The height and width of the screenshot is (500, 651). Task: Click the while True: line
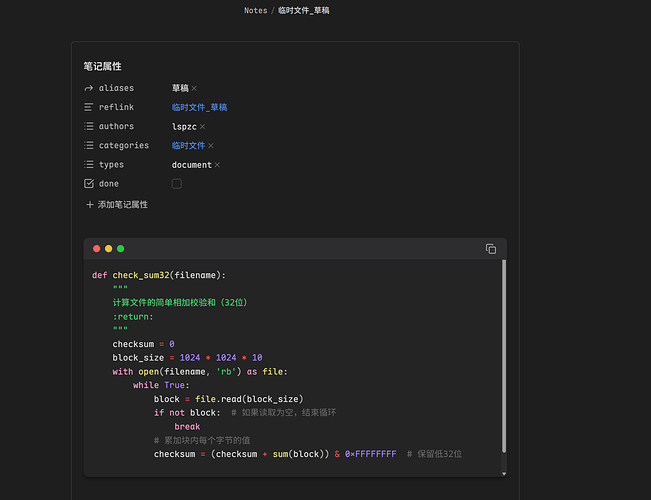[x=161, y=385]
